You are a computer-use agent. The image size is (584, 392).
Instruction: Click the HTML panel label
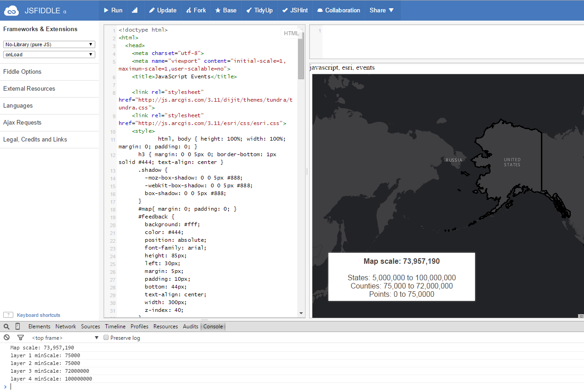pyautogui.click(x=291, y=33)
